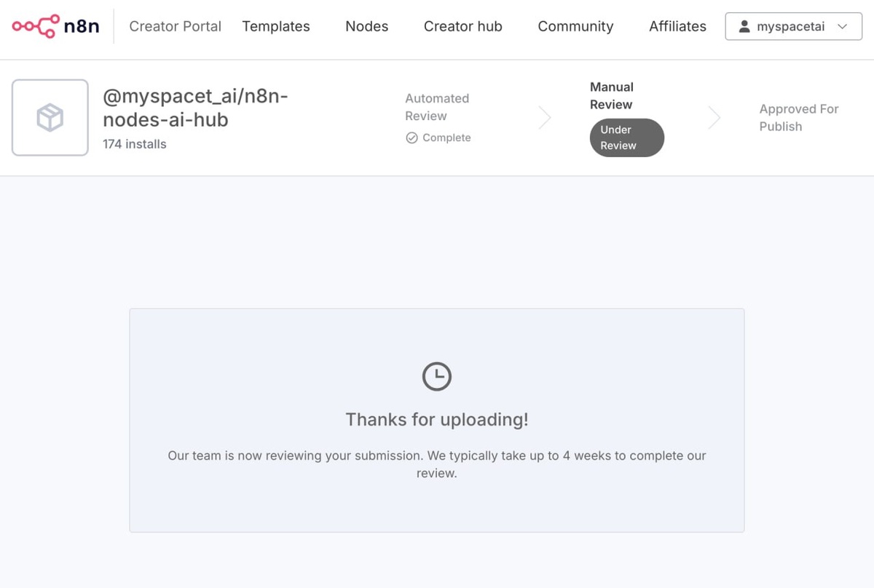Select the Manual Review step
The image size is (874, 588).
click(612, 95)
